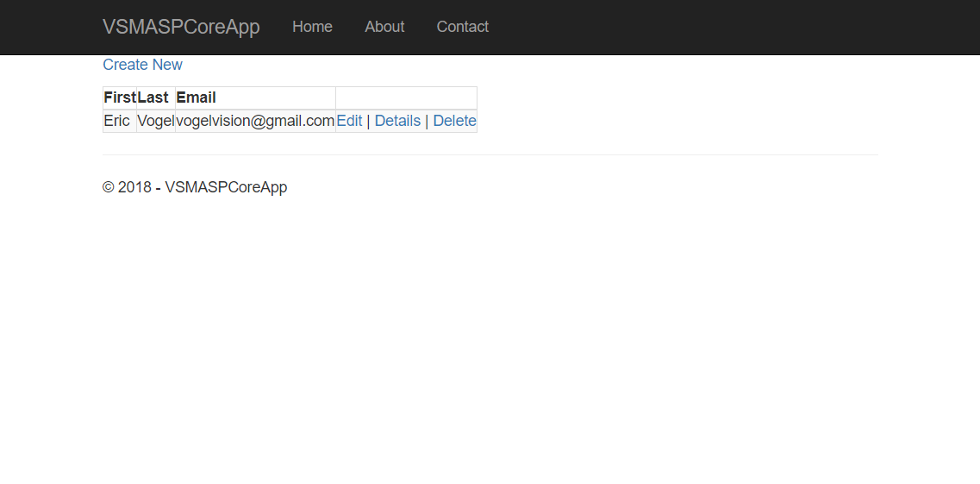
Task: Click the 2018 VSMASPCoreApp footer copyright text
Action: pos(195,187)
